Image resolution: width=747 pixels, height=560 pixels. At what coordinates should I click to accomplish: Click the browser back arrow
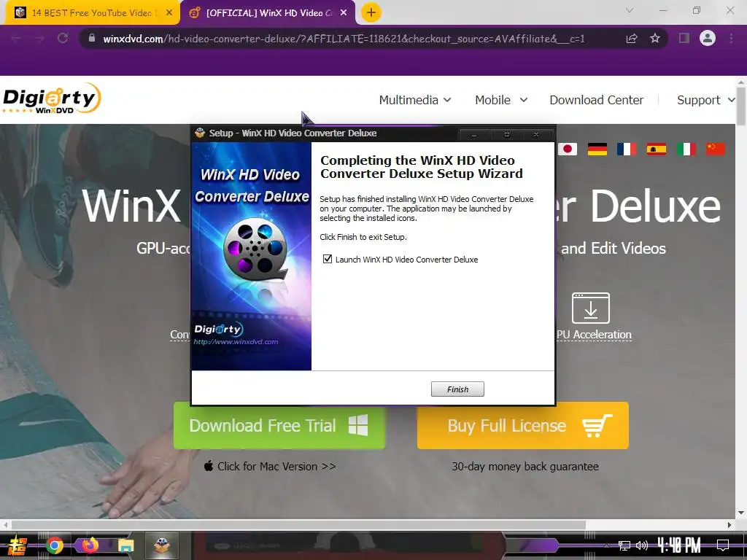coord(16,39)
